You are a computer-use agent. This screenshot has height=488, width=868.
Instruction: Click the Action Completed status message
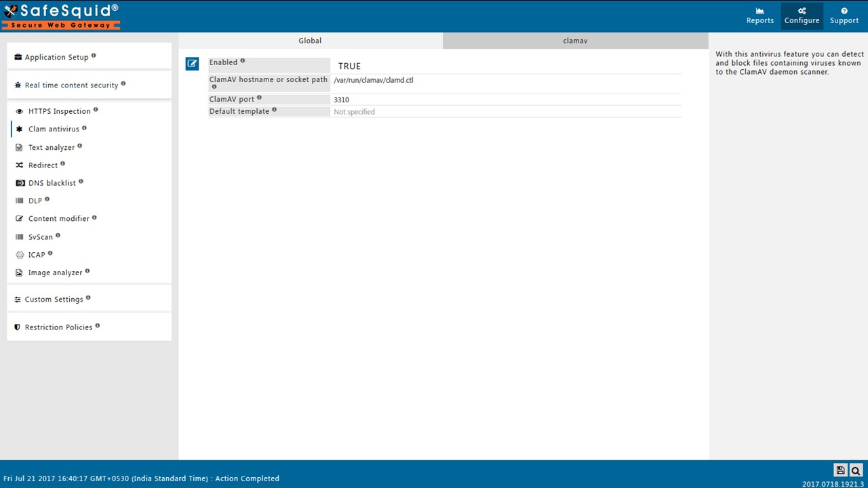(247, 479)
